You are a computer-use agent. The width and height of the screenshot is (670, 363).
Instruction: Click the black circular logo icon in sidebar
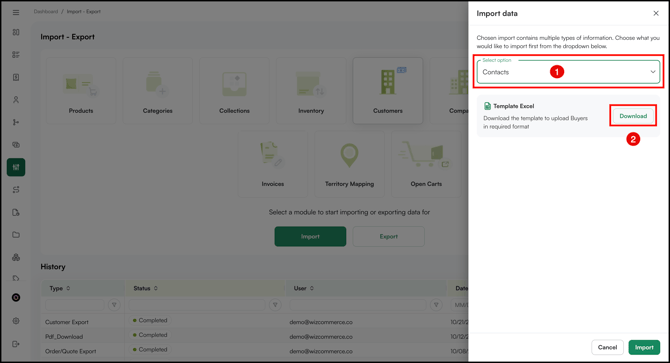pos(16,298)
